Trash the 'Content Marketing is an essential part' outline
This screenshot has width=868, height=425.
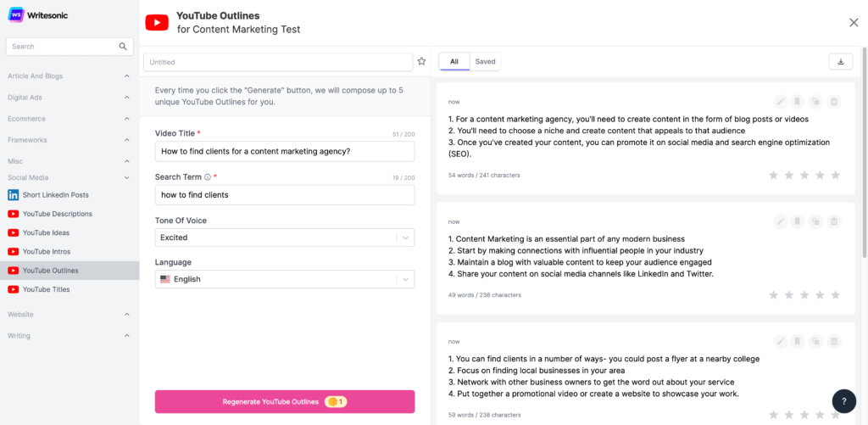(x=834, y=221)
